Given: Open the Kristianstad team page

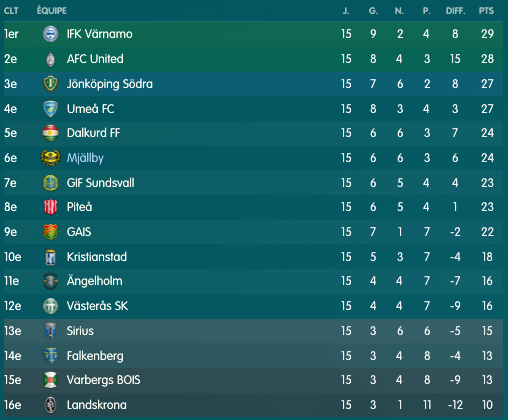Looking at the screenshot, I should [x=97, y=257].
